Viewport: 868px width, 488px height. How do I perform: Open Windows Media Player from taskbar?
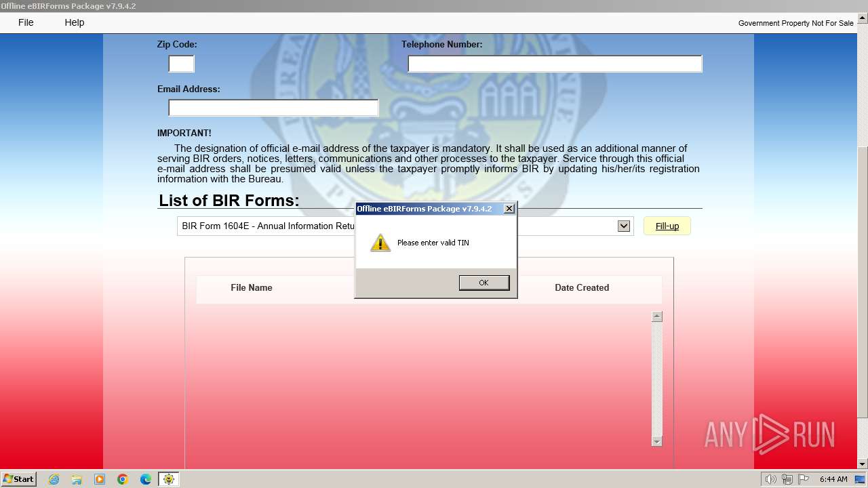100,479
